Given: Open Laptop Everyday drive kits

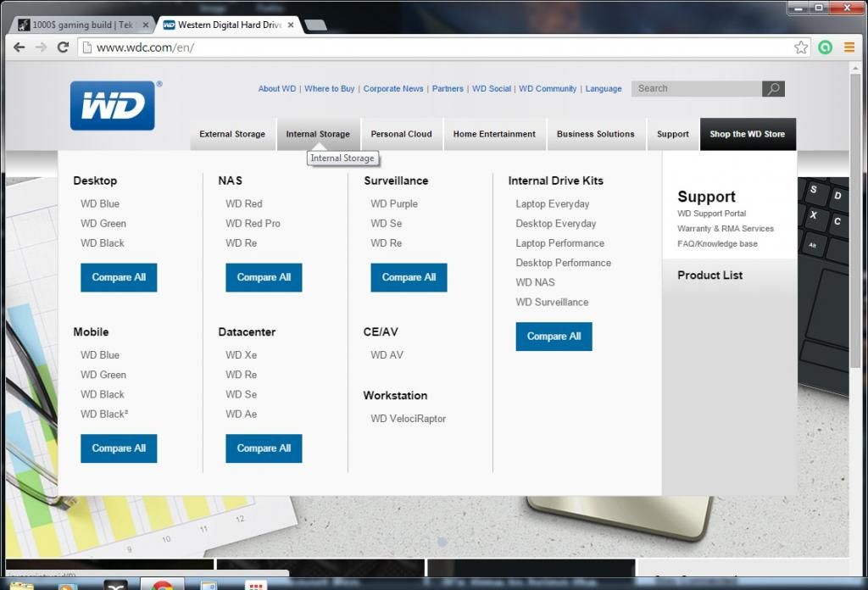Looking at the screenshot, I should pos(553,203).
